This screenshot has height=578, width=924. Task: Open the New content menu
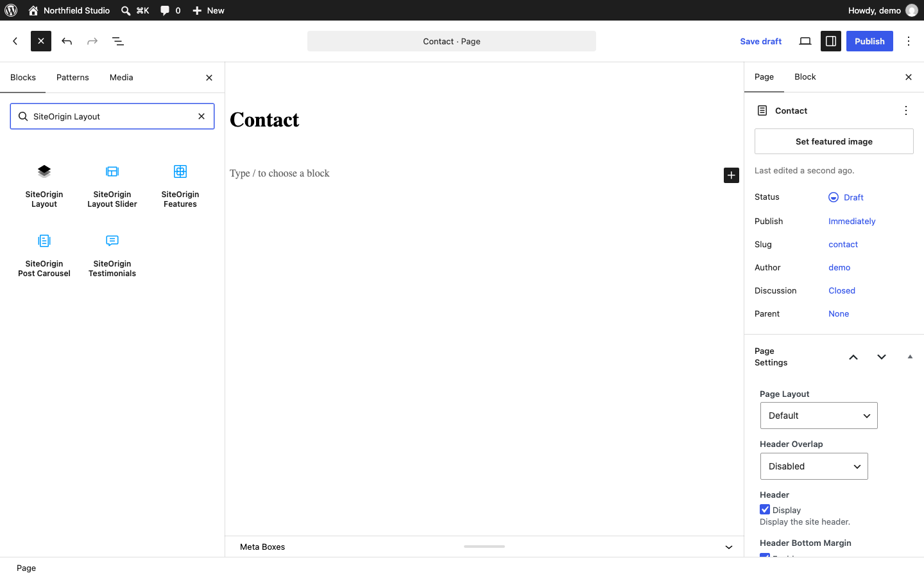[209, 10]
